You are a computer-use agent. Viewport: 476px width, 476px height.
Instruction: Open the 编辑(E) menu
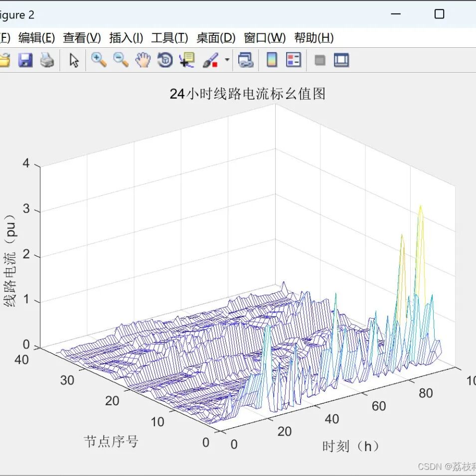coord(36,38)
